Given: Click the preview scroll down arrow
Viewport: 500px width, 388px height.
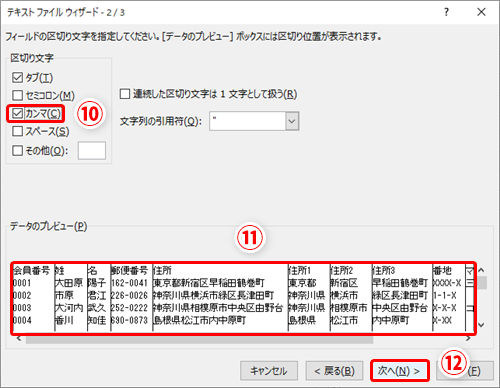Looking at the screenshot, I should click(481, 324).
